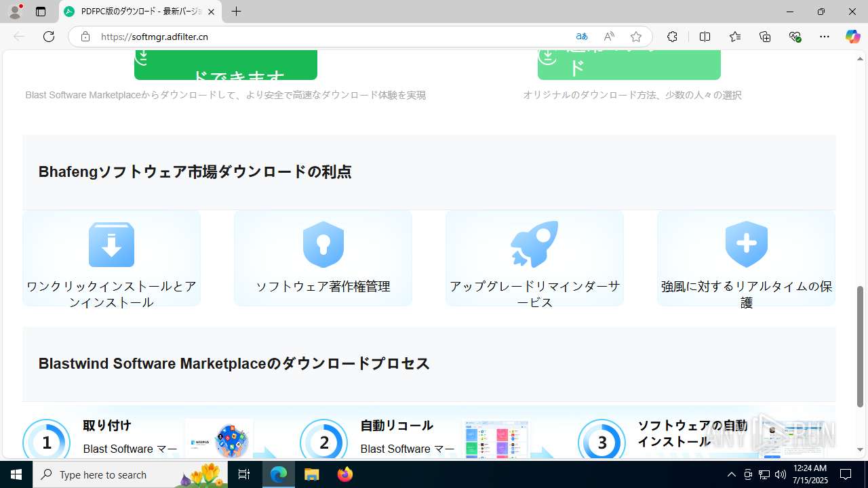868x488 pixels.
Task: Open the Extensions puzzle icon
Action: (x=672, y=37)
